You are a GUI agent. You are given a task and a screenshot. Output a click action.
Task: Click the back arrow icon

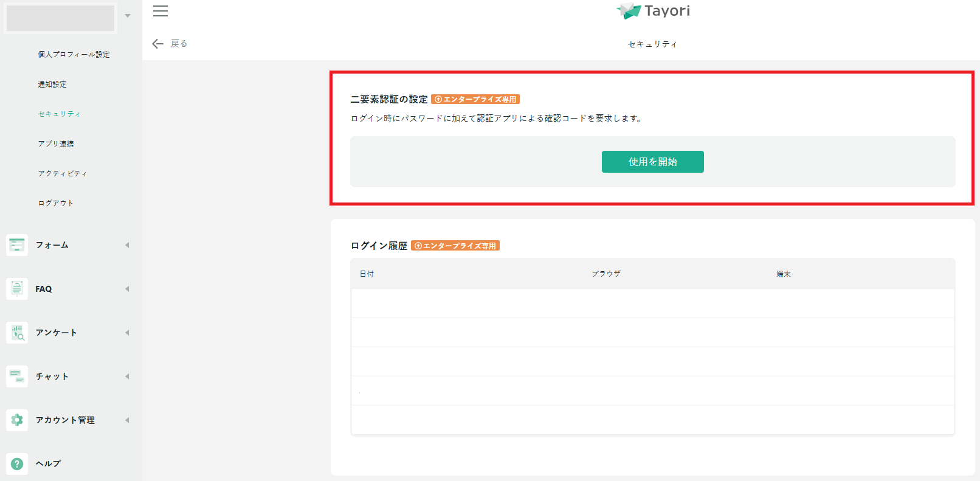(158, 44)
